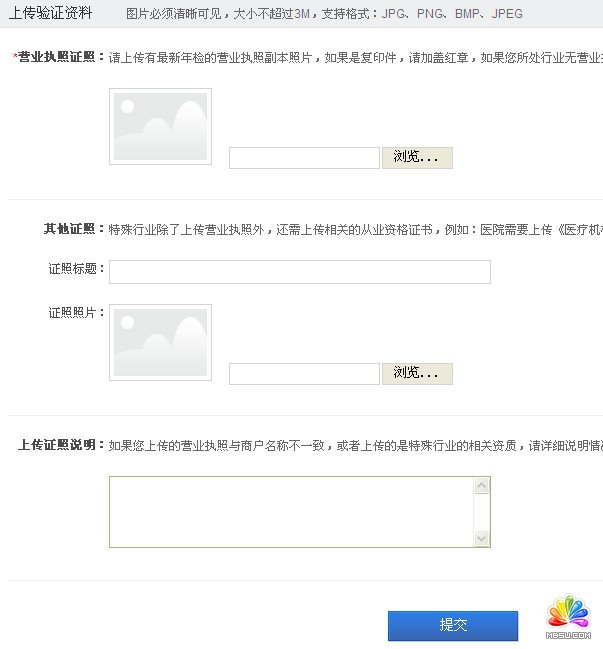Submit the form with 提交 button
Screen dimensions: 603x649
click(453, 625)
